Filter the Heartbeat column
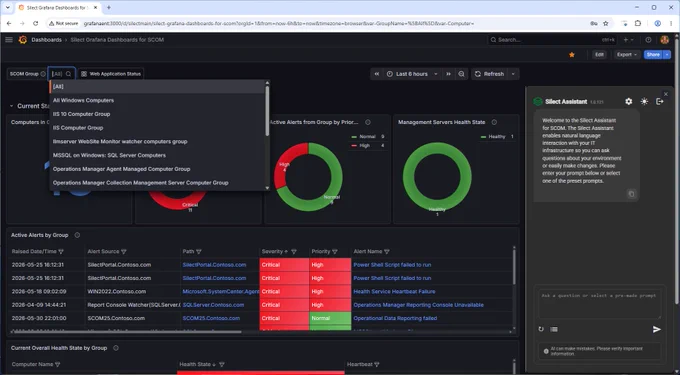680x375 pixels. (x=376, y=365)
